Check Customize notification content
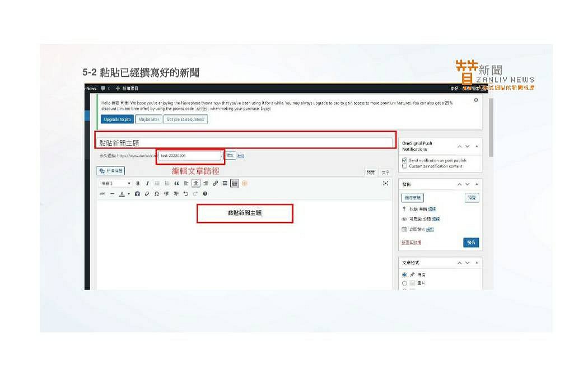 click(405, 166)
